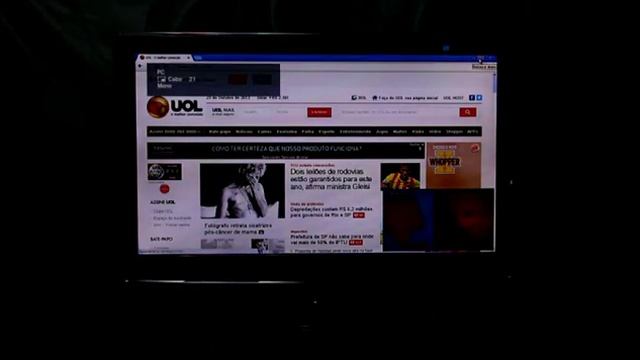Click the ASSINE UOL sidebar heading
640x360 pixels.
162,202
